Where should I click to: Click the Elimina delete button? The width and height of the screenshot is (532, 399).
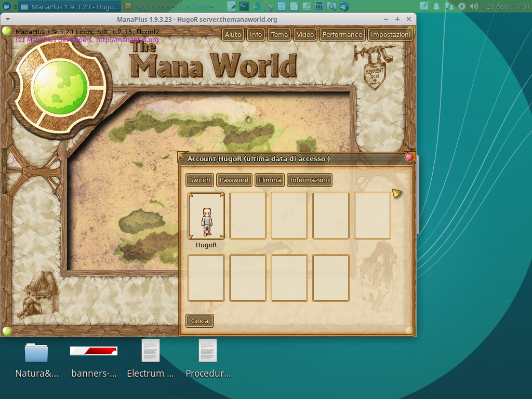click(x=270, y=180)
